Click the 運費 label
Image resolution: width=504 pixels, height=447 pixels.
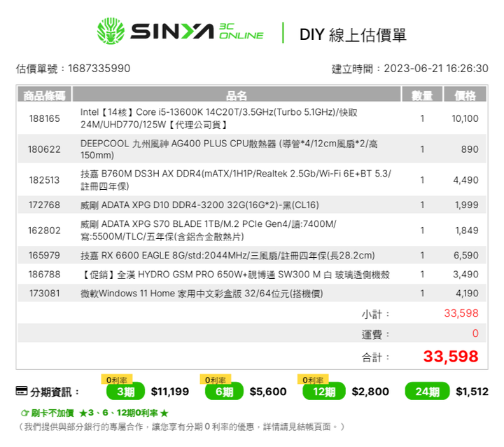coord(375,334)
